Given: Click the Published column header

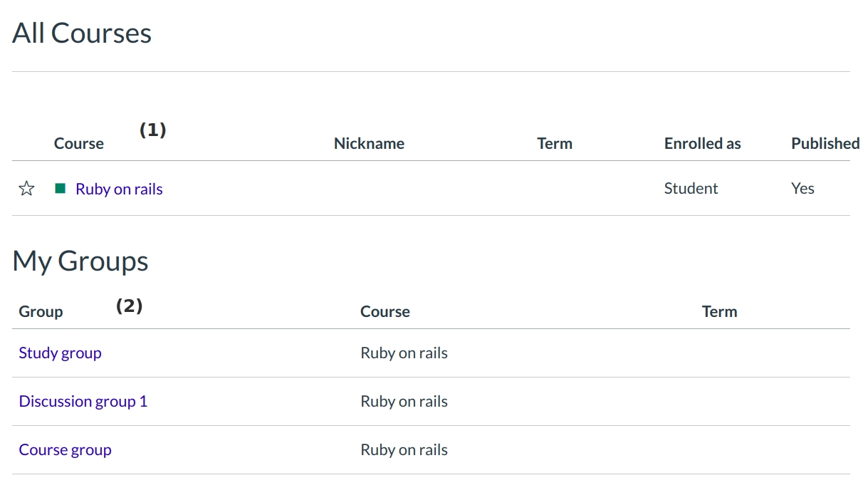Looking at the screenshot, I should [x=825, y=143].
